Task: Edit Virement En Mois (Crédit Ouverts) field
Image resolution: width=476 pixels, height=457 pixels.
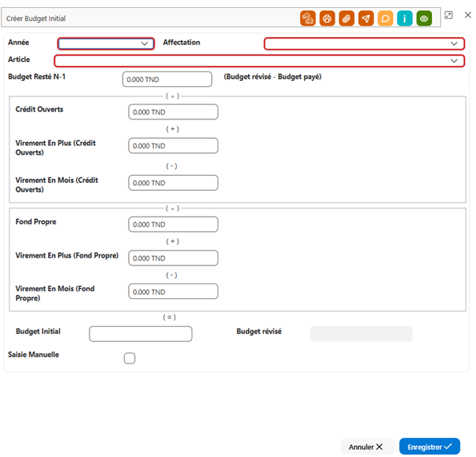Action: click(x=174, y=183)
